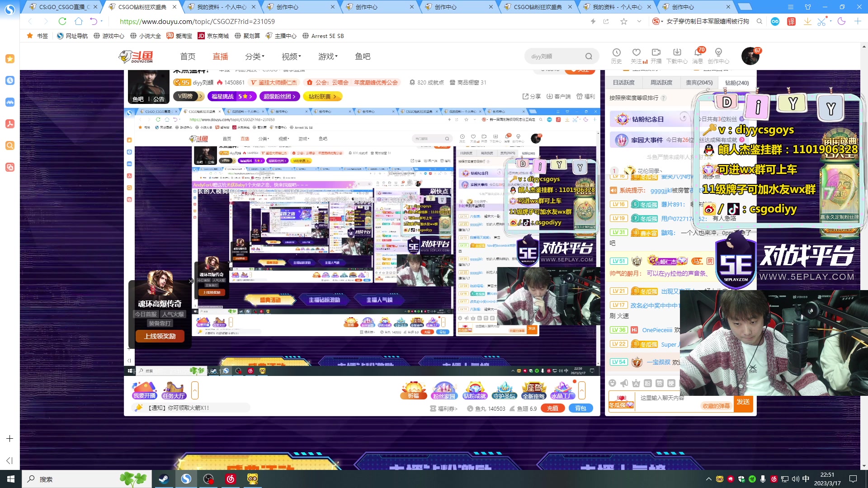This screenshot has width=868, height=488.
Task: Click the 上线领奖励 button
Action: pyautogui.click(x=160, y=336)
